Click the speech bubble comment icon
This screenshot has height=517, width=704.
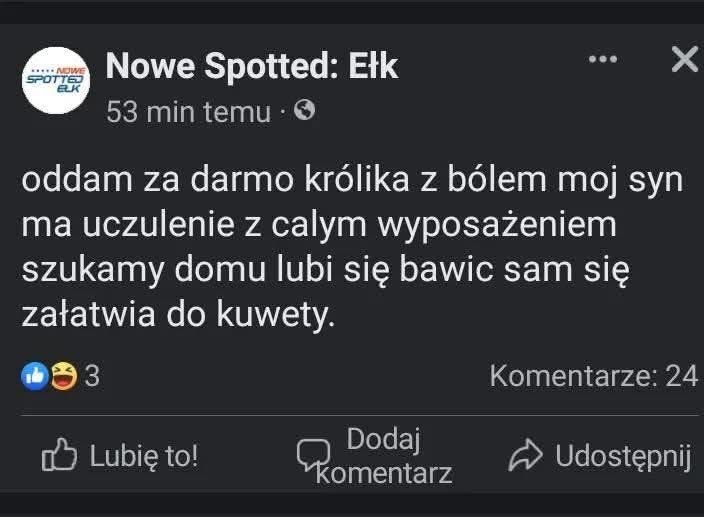click(x=313, y=456)
